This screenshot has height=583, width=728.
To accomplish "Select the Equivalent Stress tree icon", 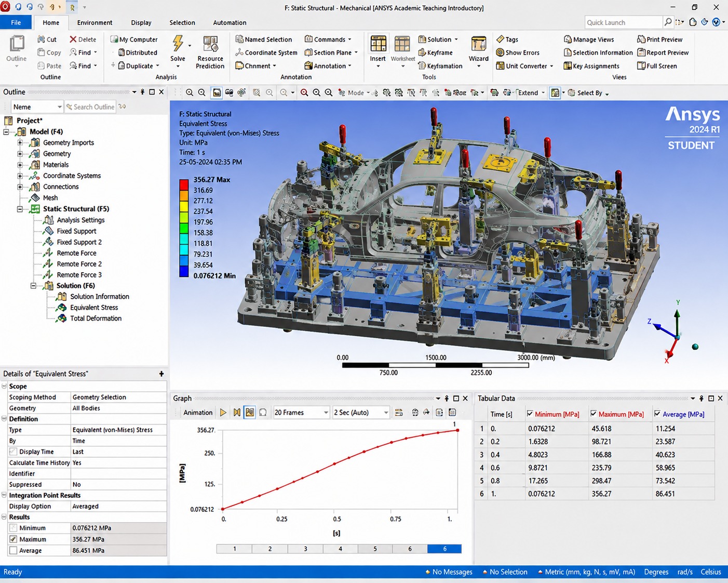I will pos(62,308).
